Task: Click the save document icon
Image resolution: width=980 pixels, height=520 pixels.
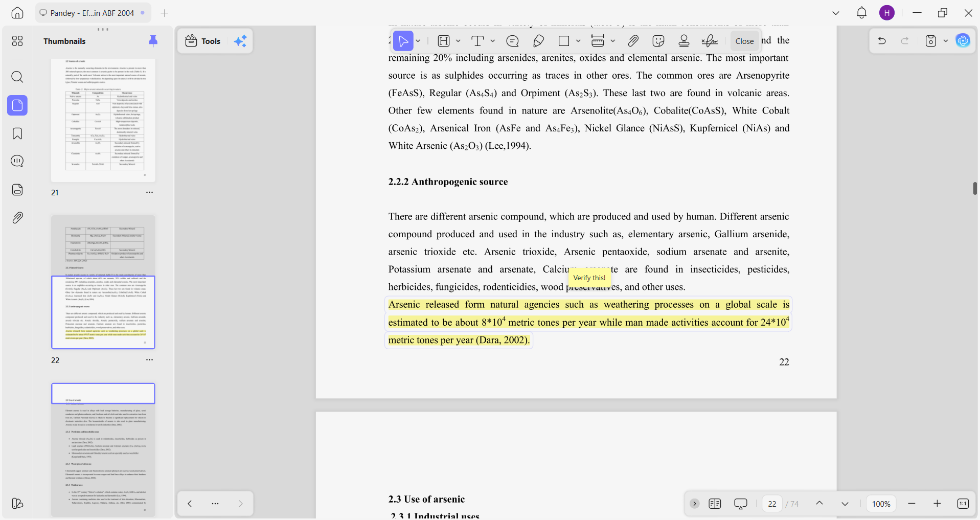Action: coord(931,41)
